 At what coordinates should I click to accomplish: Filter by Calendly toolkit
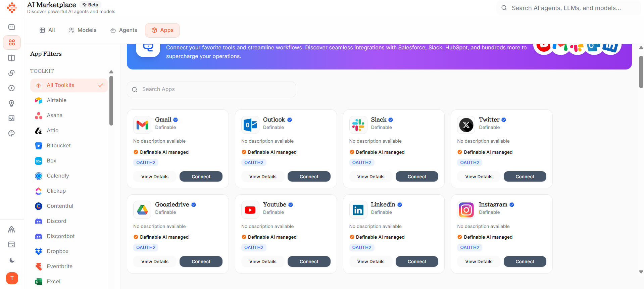(x=69, y=176)
